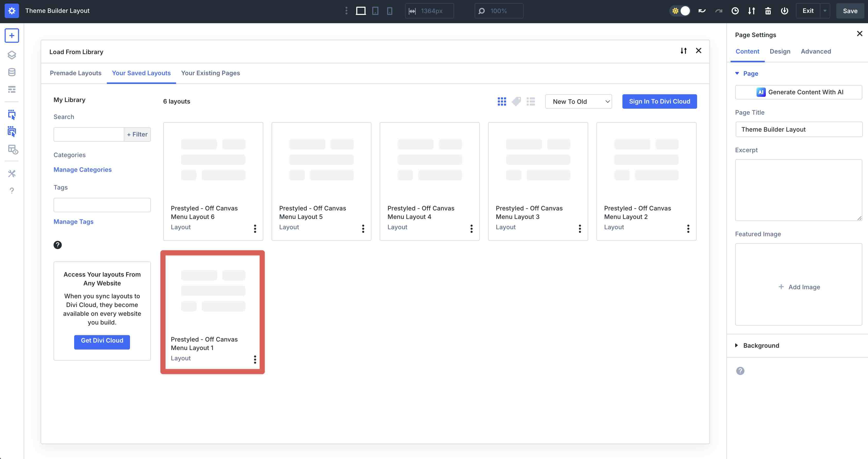Screen dimensions: 868x459
Task: Clear the layout using the trash icon
Action: 768,11
